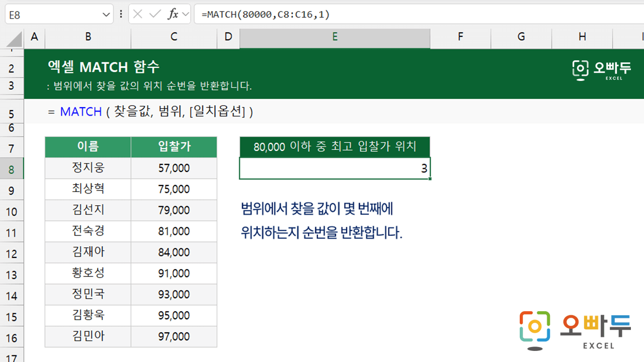Click the 80,000 이하 중 최고 입찰가 위치 header
The width and height of the screenshot is (644, 362).
click(x=335, y=147)
